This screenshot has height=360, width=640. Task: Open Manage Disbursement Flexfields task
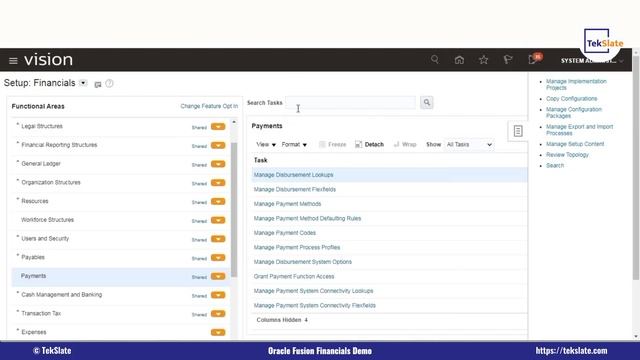pyautogui.click(x=295, y=189)
